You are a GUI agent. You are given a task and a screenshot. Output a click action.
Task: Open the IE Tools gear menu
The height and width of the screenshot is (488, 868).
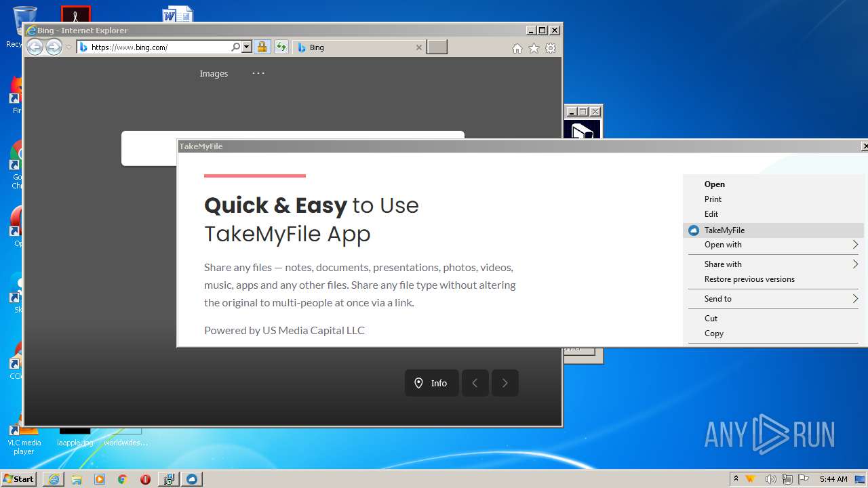click(x=551, y=48)
